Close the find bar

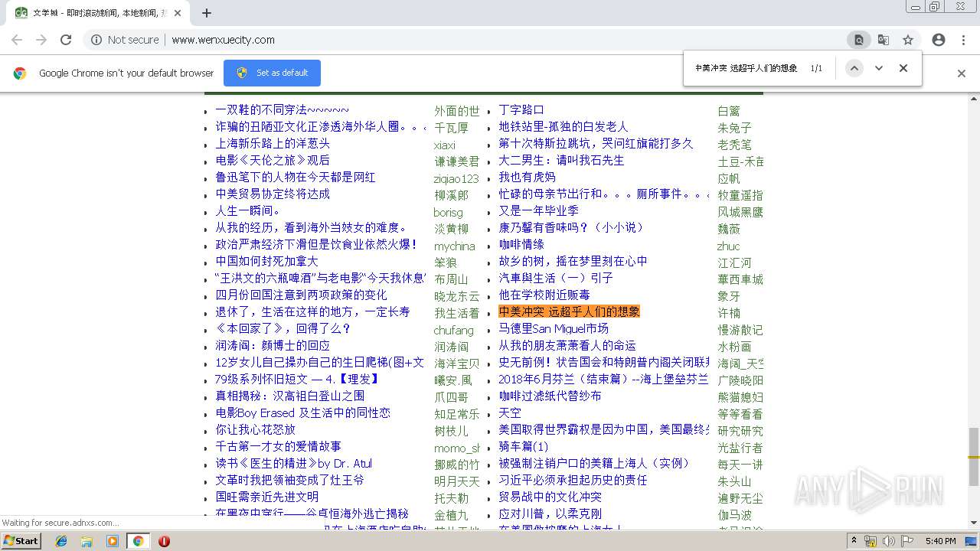tap(903, 68)
